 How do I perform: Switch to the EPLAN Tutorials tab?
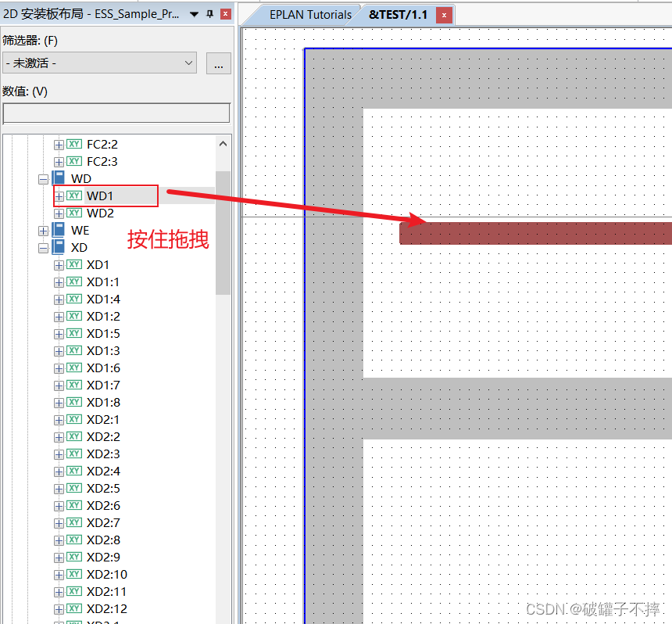[x=310, y=15]
